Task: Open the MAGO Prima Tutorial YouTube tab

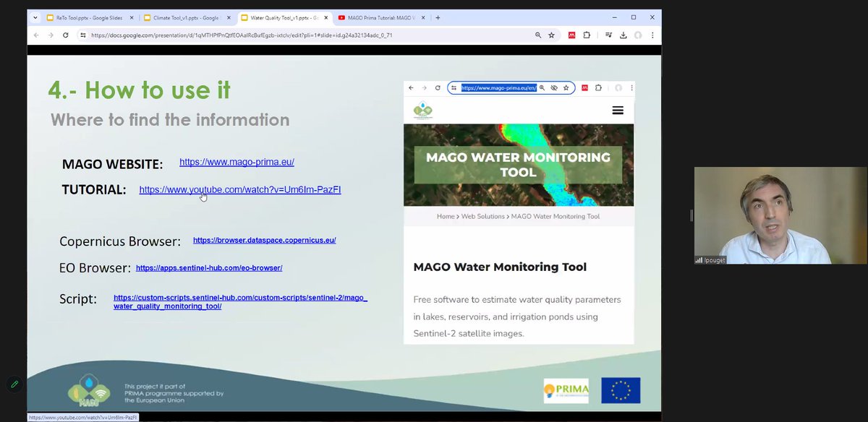Action: coord(381,17)
